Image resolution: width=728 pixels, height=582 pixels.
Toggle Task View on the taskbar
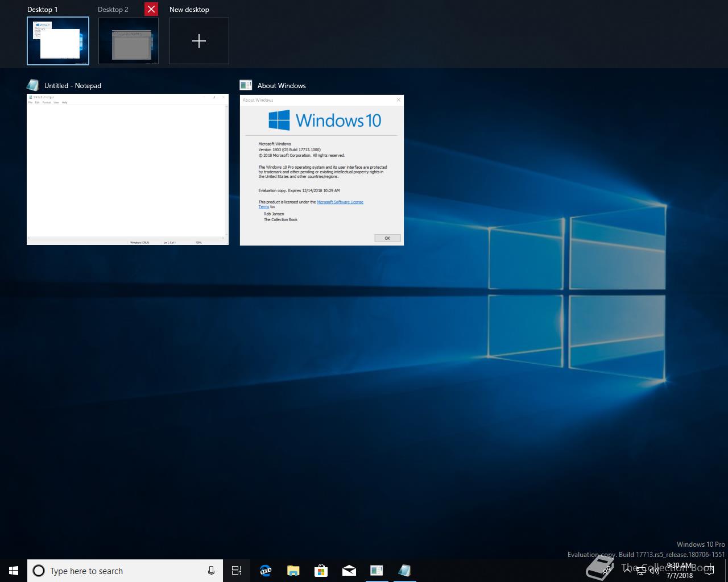pyautogui.click(x=237, y=571)
